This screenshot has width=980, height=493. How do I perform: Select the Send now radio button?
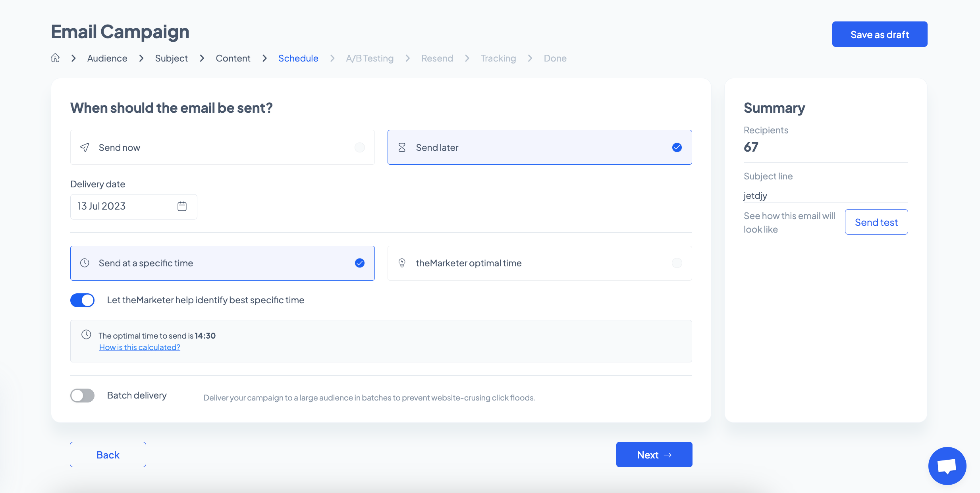[359, 148]
